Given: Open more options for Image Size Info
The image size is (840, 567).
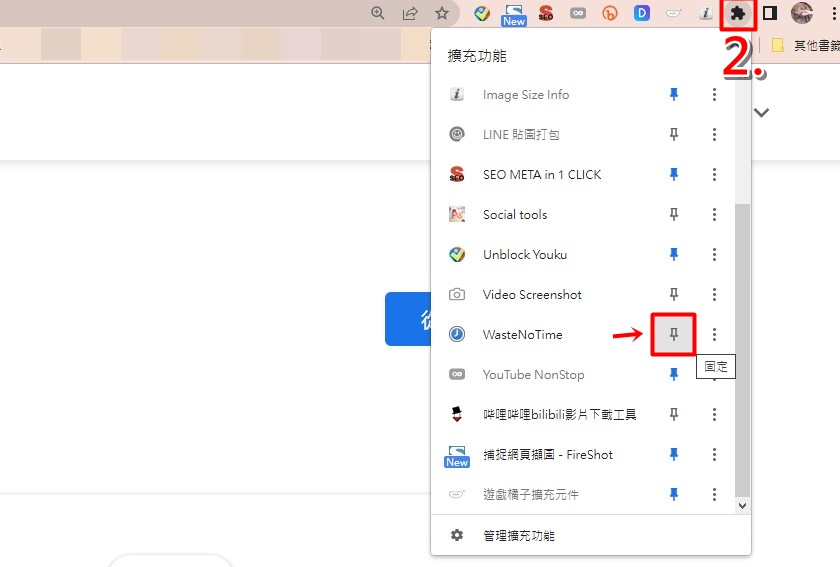Looking at the screenshot, I should tap(714, 95).
